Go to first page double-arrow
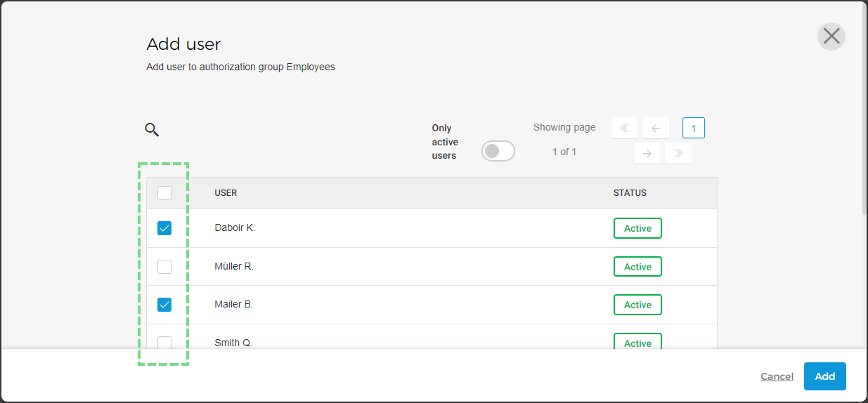Image resolution: width=868 pixels, height=403 pixels. click(x=625, y=128)
